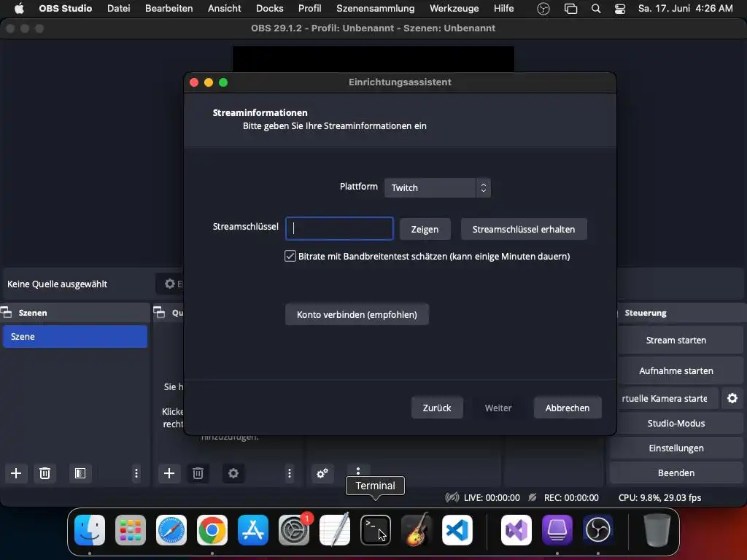Click Beenden to quit OBS
The width and height of the screenshot is (747, 560).
click(676, 472)
